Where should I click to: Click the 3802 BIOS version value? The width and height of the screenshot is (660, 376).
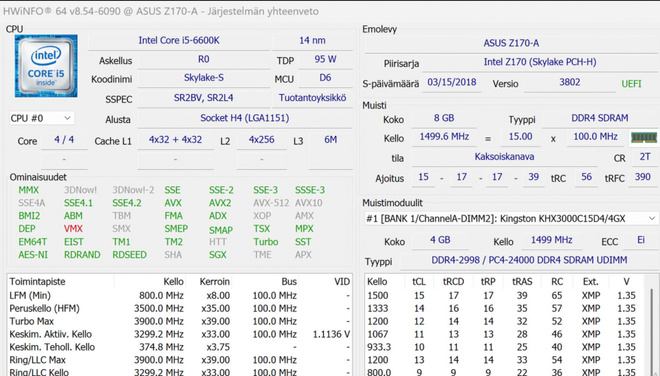(x=570, y=82)
